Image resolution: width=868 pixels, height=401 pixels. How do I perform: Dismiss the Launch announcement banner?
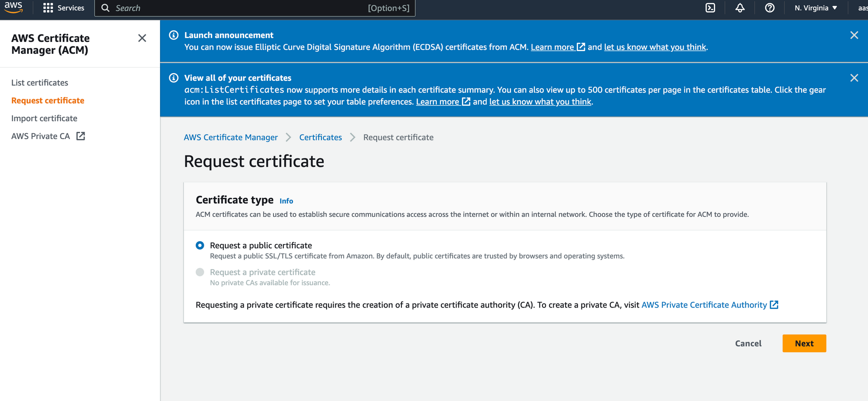pyautogui.click(x=854, y=35)
